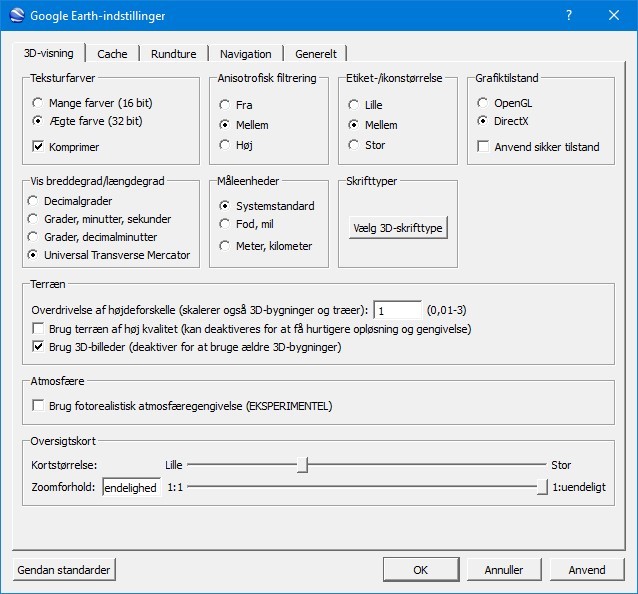Image resolution: width=638 pixels, height=594 pixels.
Task: Click the Zoomforhold slider handle
Action: 542,487
